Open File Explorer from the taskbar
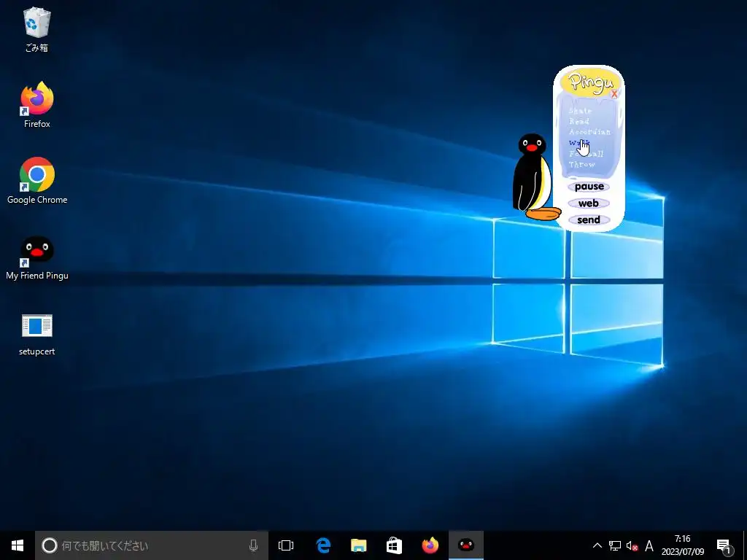The width and height of the screenshot is (747, 560). tap(358, 545)
